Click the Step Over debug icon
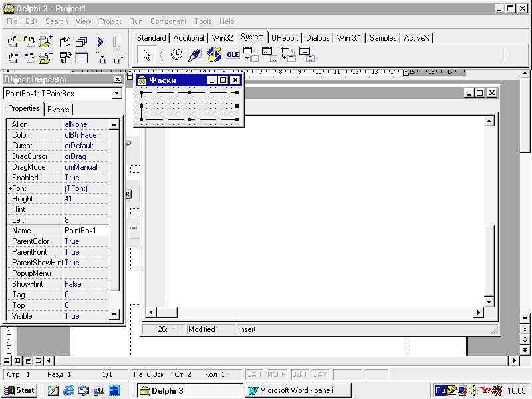The height and width of the screenshot is (399, 532). click(118, 58)
